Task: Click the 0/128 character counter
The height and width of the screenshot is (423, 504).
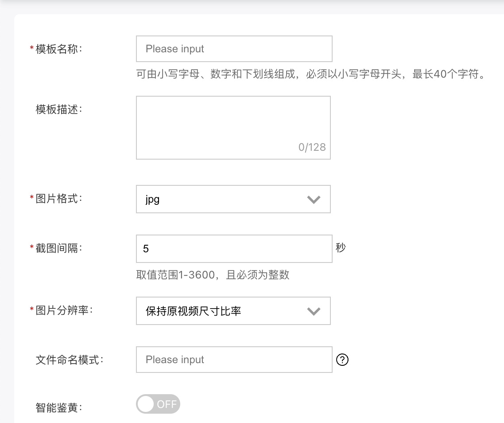Action: click(312, 147)
